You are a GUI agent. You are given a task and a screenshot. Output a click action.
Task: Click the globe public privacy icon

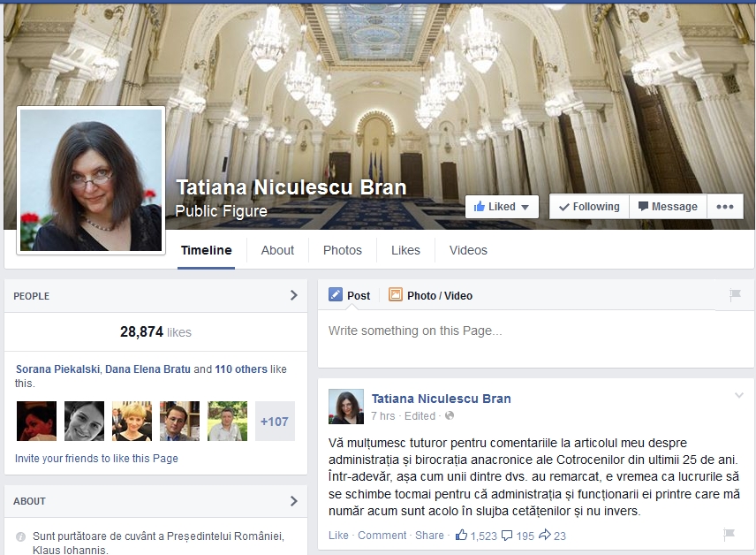coord(450,415)
